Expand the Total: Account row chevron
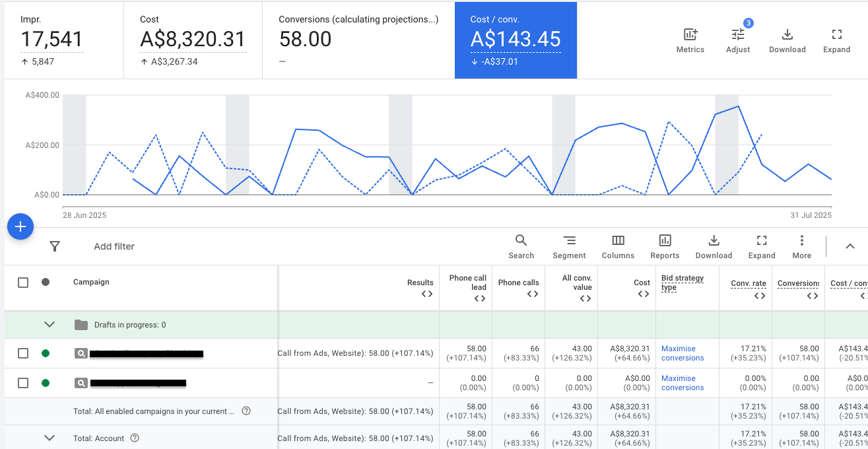The height and width of the screenshot is (449, 868). [x=49, y=438]
